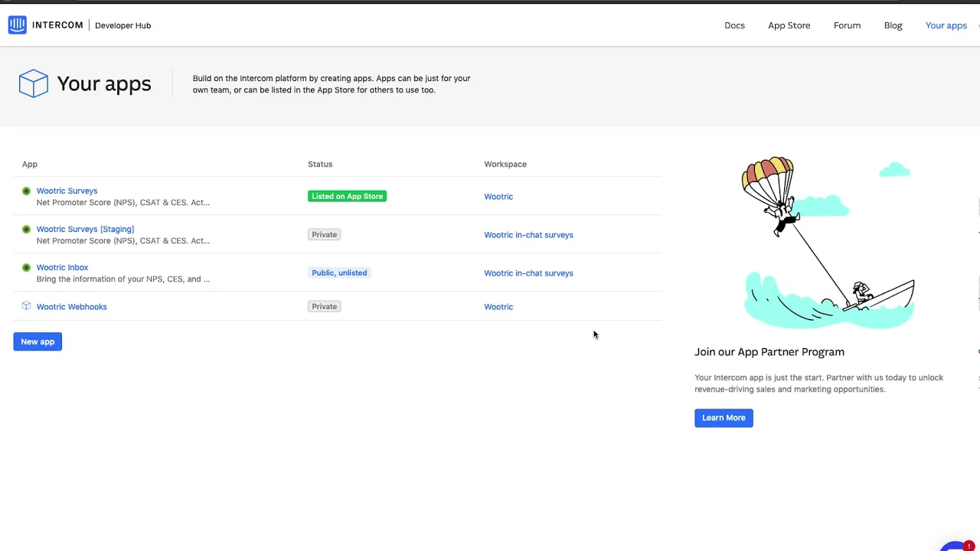This screenshot has width=980, height=551.
Task: Click the Wootric Surveys [Staging] description text
Action: coord(123,240)
